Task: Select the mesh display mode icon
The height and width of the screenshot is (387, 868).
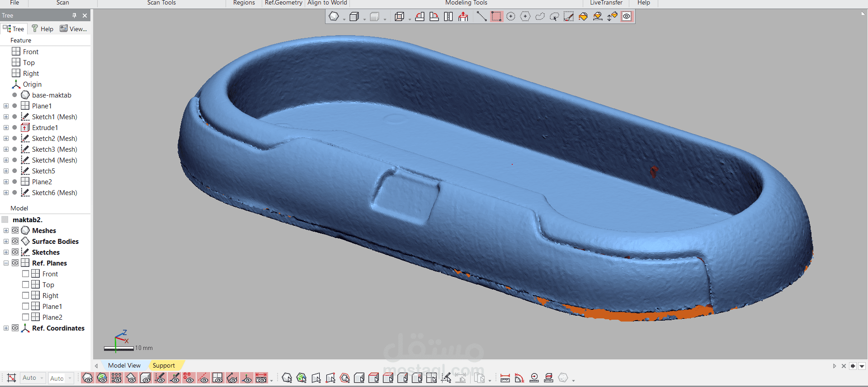Action: pyautogui.click(x=334, y=17)
